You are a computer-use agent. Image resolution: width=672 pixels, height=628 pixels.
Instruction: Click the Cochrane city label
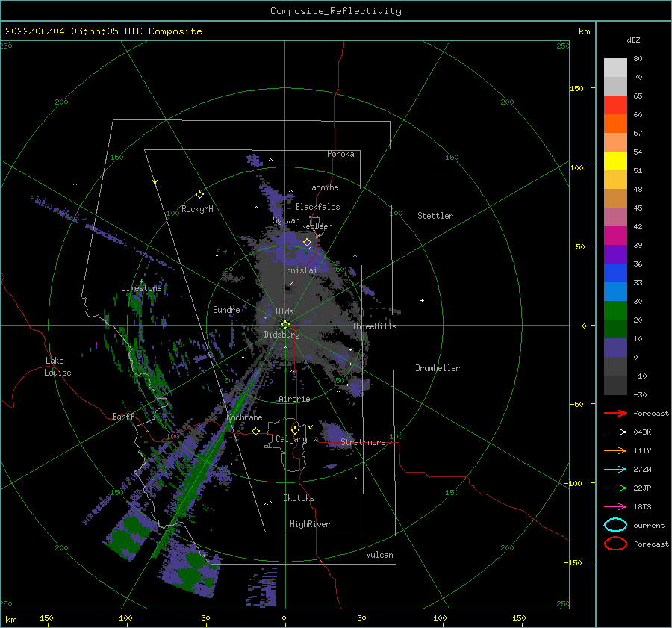pos(244,417)
